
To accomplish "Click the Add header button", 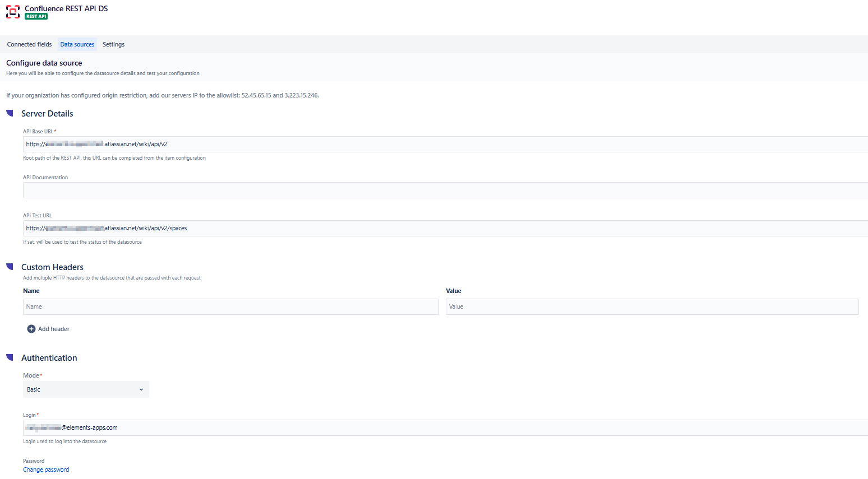I will pos(48,329).
